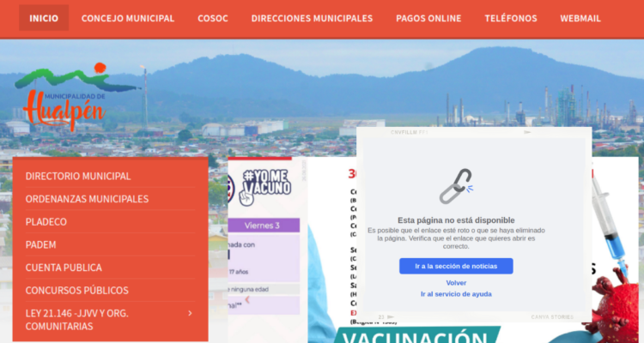Screen dimensions: 644x343
Task: Click the purple Viernes 3 header
Action: [262, 226]
